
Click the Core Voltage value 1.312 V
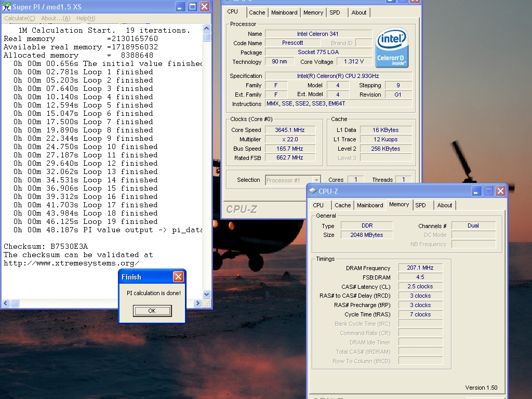pyautogui.click(x=354, y=61)
